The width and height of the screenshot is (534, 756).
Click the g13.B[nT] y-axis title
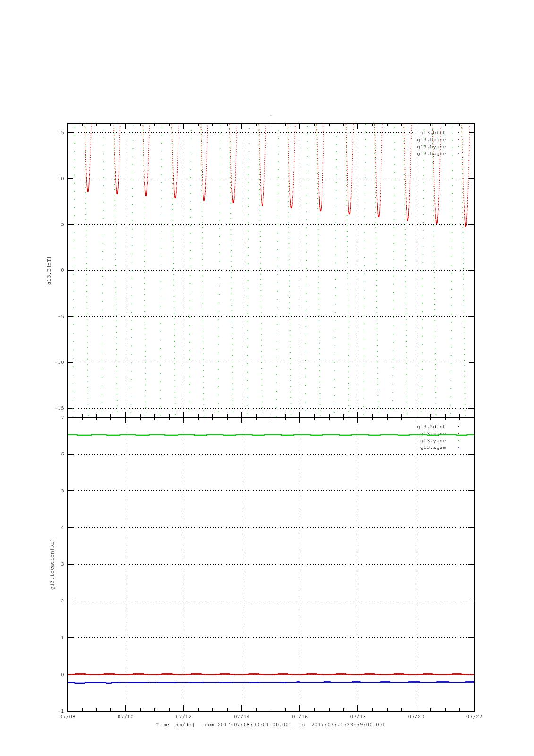49,270
